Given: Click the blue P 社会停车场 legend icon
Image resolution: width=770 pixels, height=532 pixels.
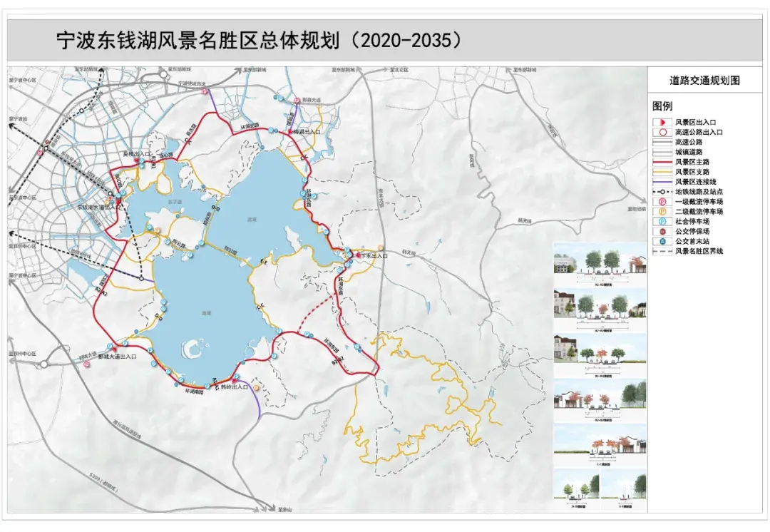Looking at the screenshot, I should (x=662, y=222).
